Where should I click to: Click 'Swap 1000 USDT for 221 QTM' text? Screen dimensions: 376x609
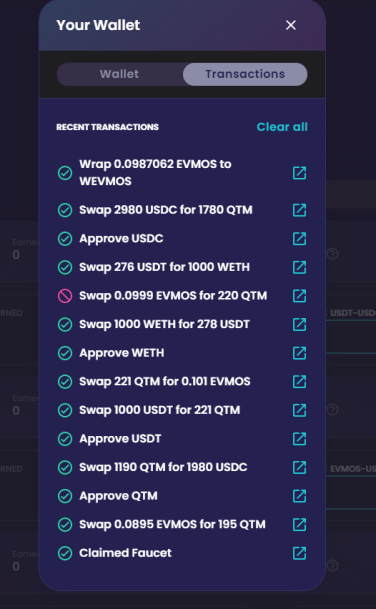click(x=160, y=410)
